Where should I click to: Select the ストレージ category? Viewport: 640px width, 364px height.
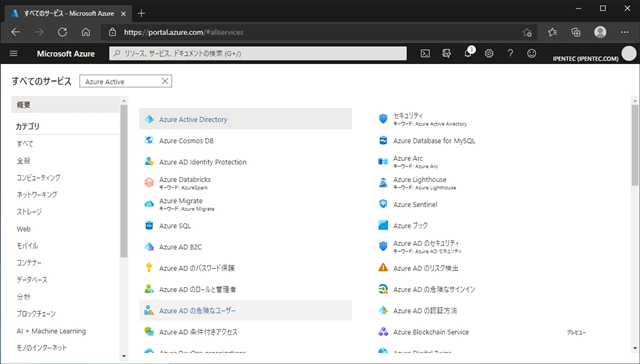(29, 212)
